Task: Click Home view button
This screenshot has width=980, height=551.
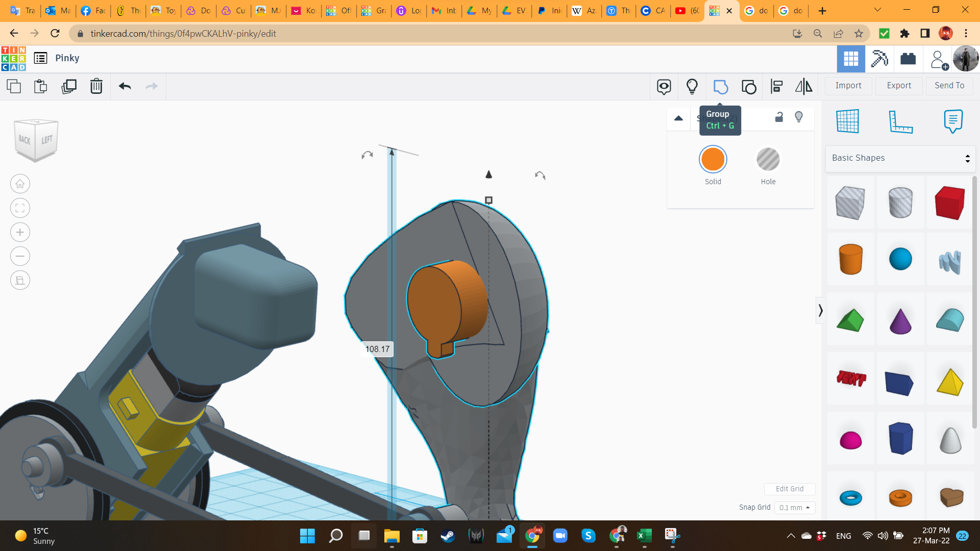Action: 20,184
